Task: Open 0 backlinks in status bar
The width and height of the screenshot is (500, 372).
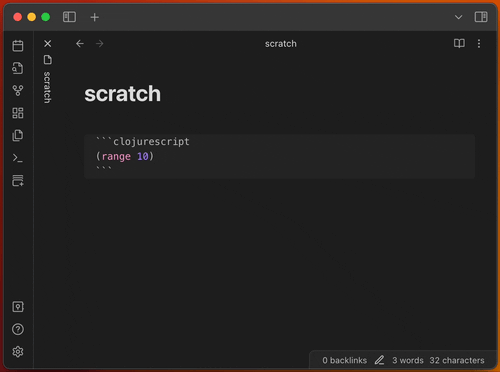Action: click(x=345, y=360)
